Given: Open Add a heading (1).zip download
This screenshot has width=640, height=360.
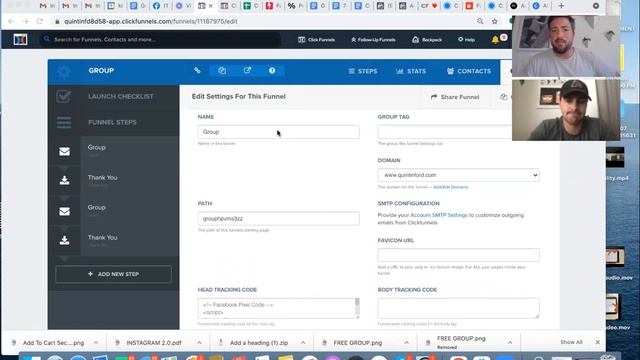Looking at the screenshot, I should 259,343.
